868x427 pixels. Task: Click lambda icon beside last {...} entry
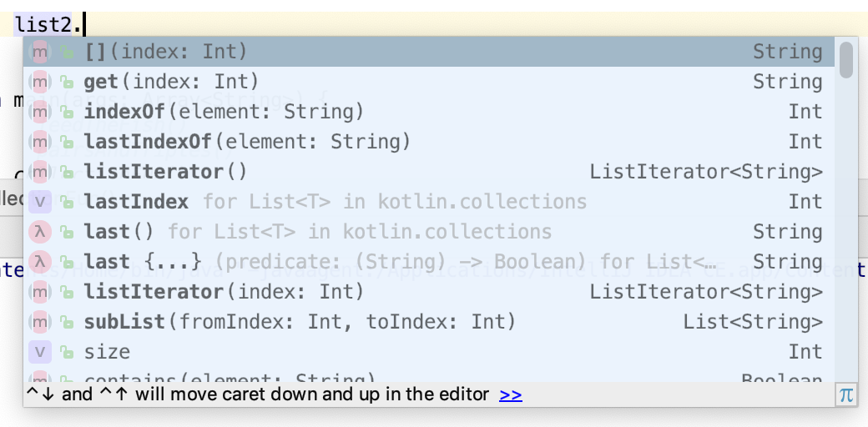click(41, 262)
